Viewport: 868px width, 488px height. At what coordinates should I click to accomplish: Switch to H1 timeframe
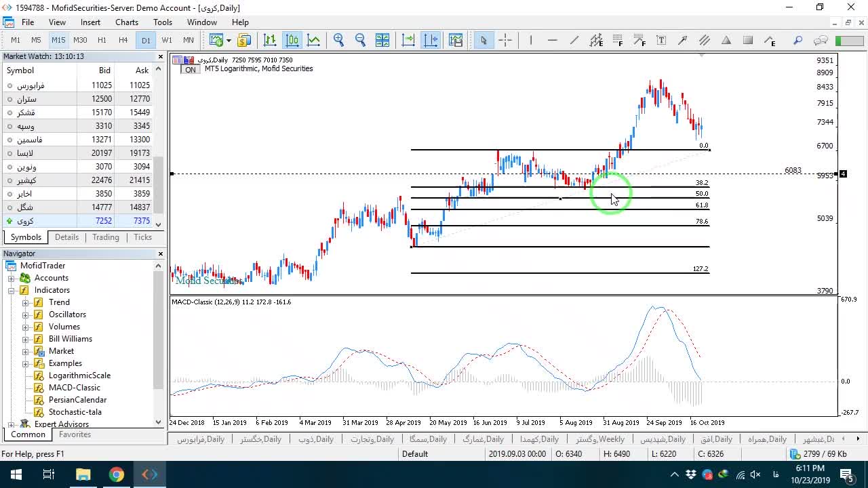pos(102,40)
